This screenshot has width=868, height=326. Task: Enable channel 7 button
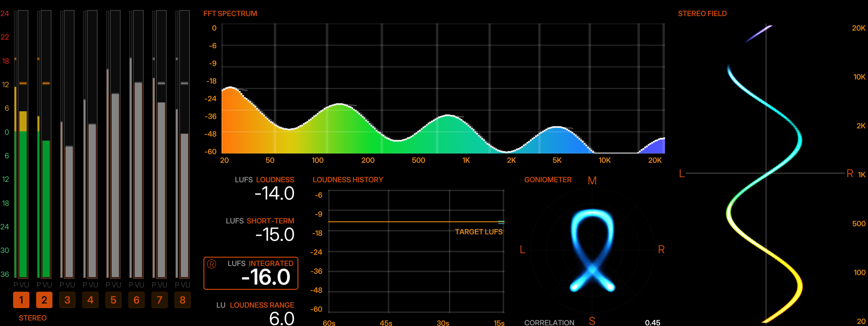[x=159, y=300]
